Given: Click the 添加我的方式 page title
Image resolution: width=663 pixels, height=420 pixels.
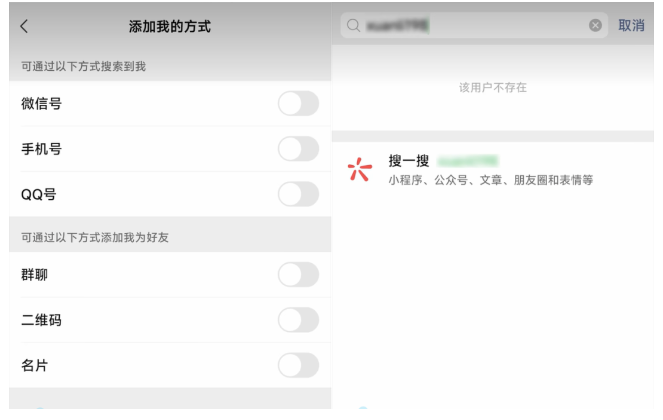Looking at the screenshot, I should (x=169, y=26).
